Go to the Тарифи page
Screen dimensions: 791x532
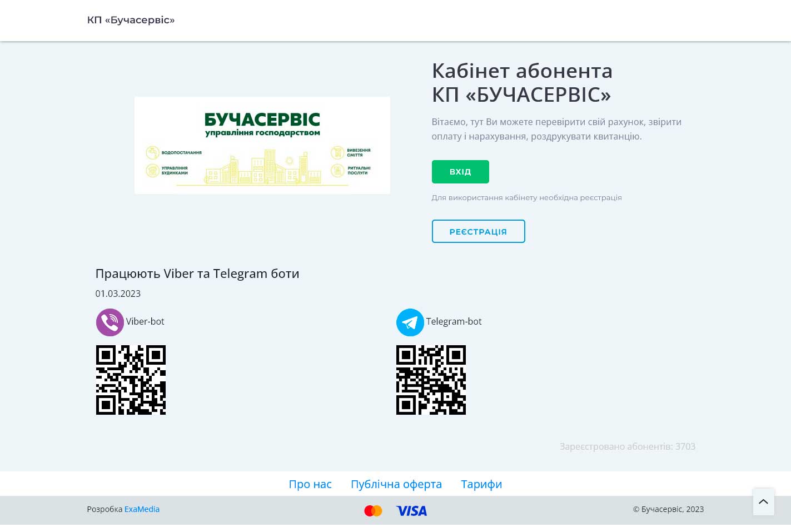click(481, 484)
